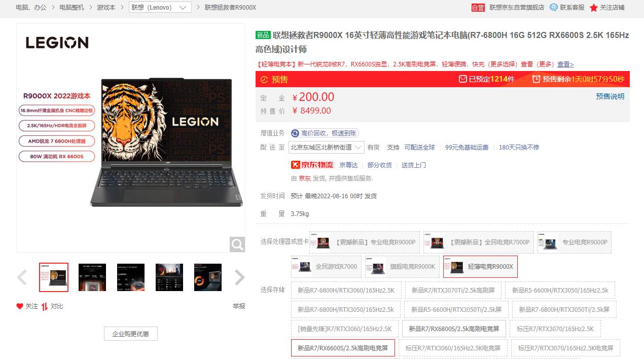Go to 游戏本 breadcrumb category
The width and height of the screenshot is (644, 359).
click(106, 8)
